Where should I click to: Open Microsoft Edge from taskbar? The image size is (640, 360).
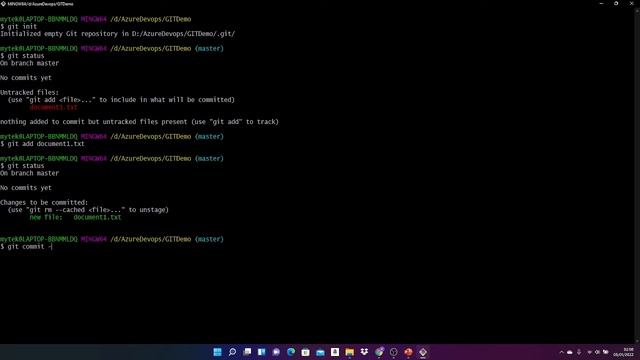tap(291, 352)
